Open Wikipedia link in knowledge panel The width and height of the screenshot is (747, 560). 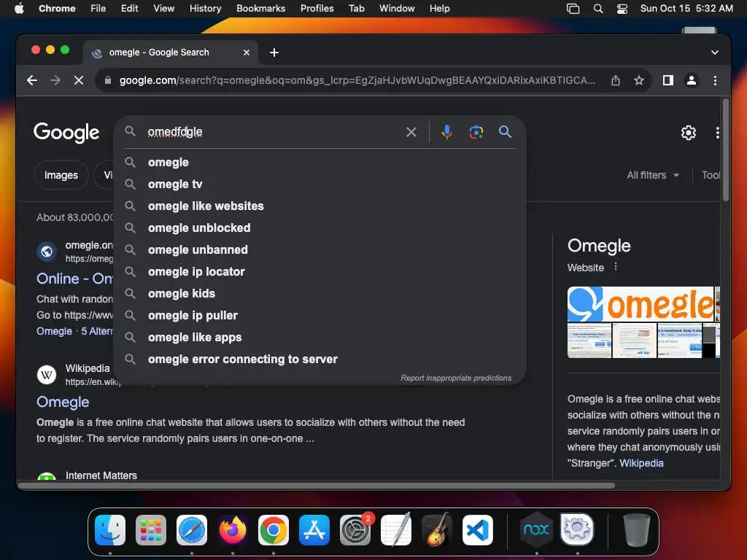pyautogui.click(x=641, y=463)
